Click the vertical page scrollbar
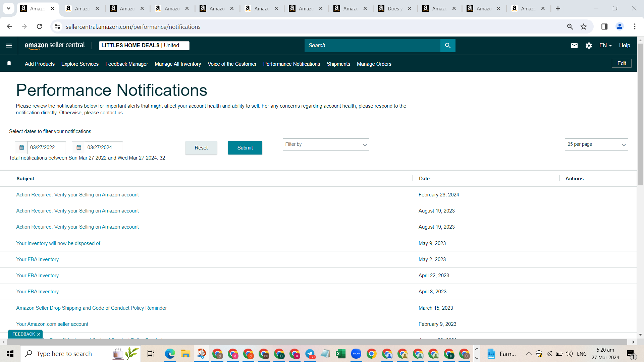This screenshot has height=362, width=644. pos(640,114)
